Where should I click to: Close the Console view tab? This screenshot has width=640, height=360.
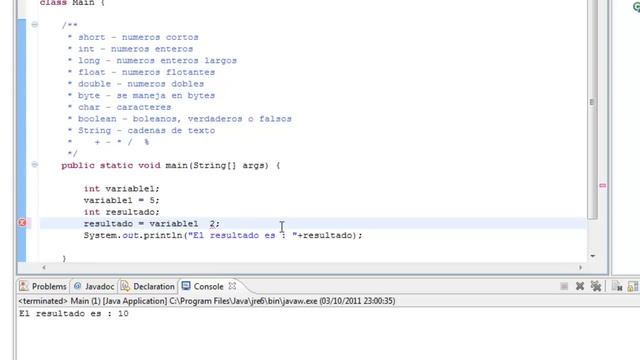pos(232,286)
